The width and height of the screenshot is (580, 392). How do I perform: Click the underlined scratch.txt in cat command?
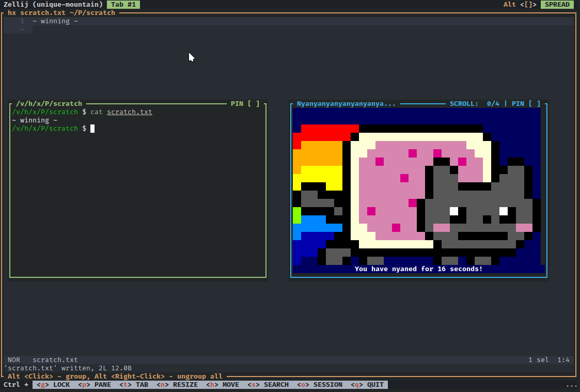[130, 112]
